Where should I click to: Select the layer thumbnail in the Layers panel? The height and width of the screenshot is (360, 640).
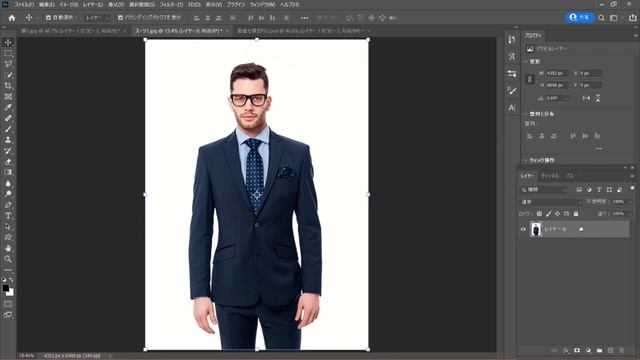coord(536,229)
